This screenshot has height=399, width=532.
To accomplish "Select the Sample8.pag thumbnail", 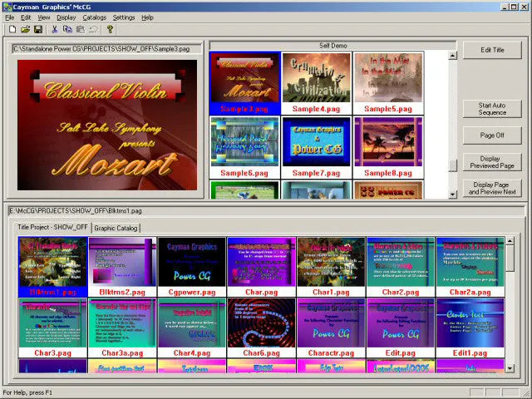I will 388,147.
